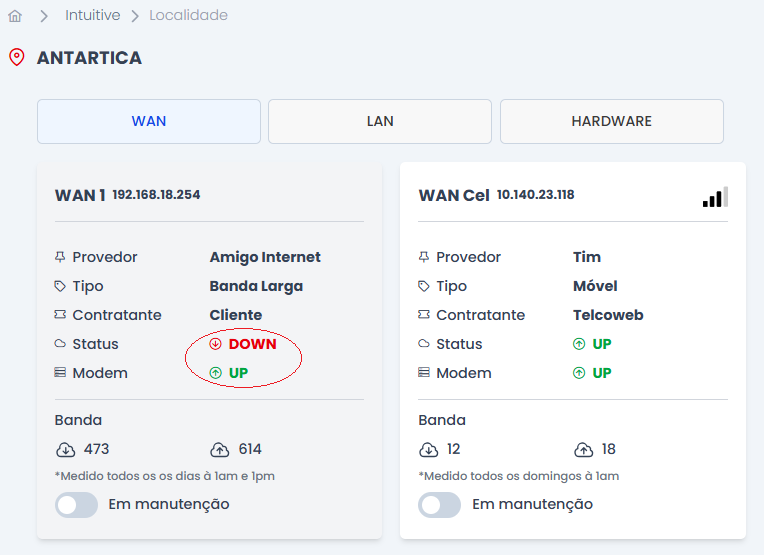Go to Intuitive in breadcrumb
The height and width of the screenshot is (555, 764).
[x=92, y=16]
